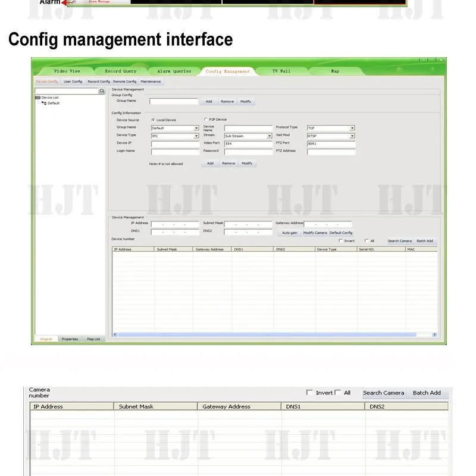
Task: Click the Default Config button
Action: 341,233
